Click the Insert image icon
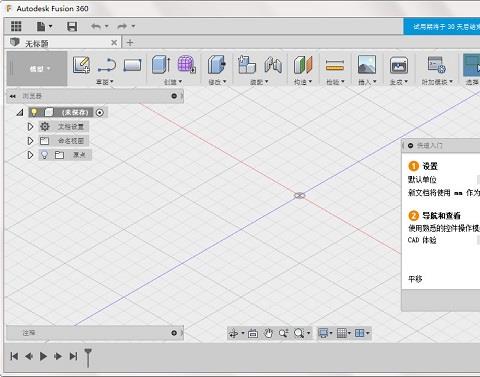This screenshot has height=377, width=480. [x=367, y=64]
